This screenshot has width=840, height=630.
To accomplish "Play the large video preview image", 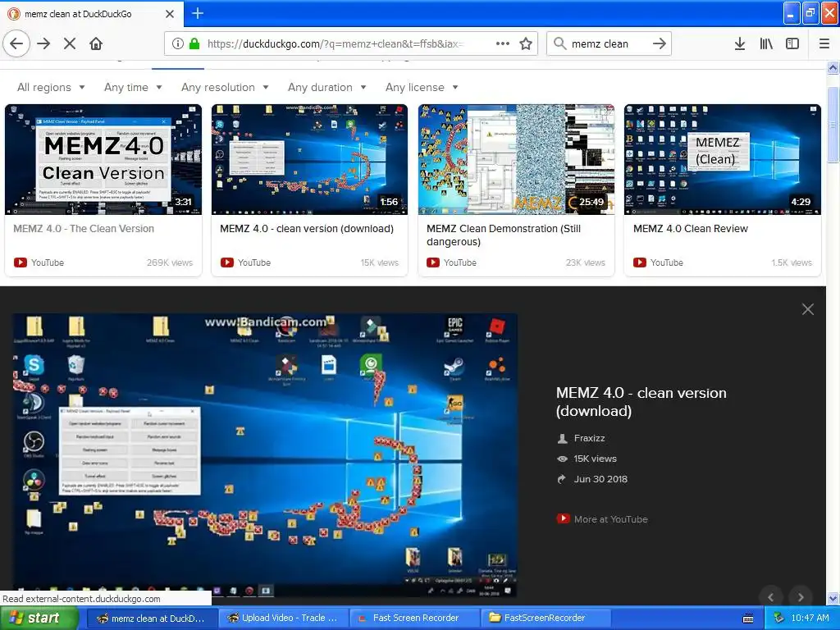I will pyautogui.click(x=265, y=455).
